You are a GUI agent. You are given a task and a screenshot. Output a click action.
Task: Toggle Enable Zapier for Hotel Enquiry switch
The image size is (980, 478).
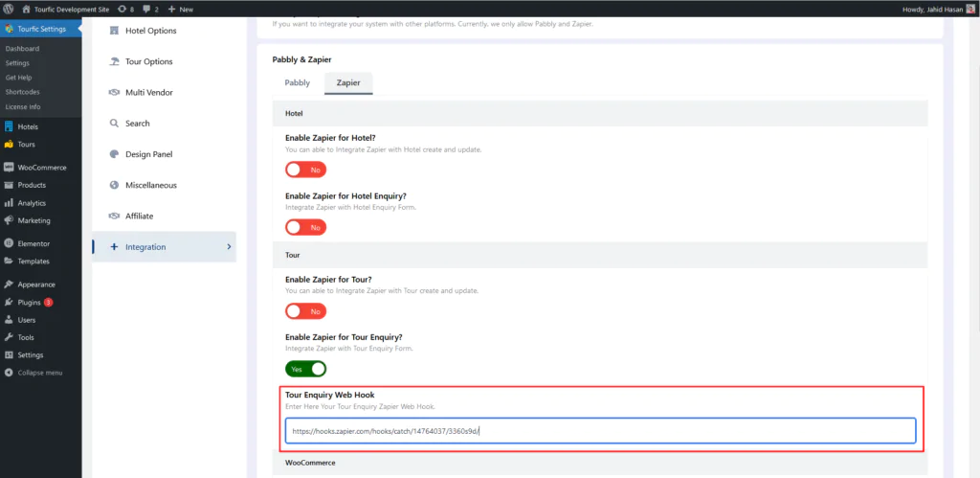(x=305, y=227)
